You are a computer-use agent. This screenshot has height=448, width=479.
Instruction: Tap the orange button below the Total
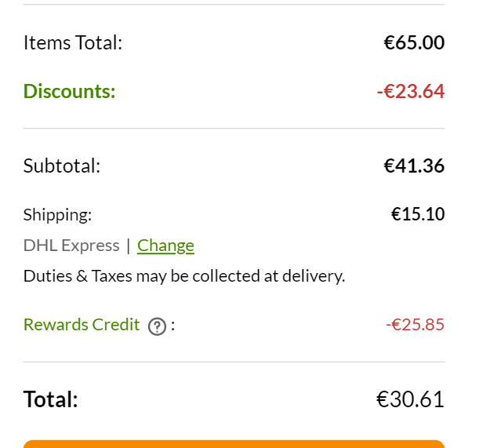[x=234, y=444]
